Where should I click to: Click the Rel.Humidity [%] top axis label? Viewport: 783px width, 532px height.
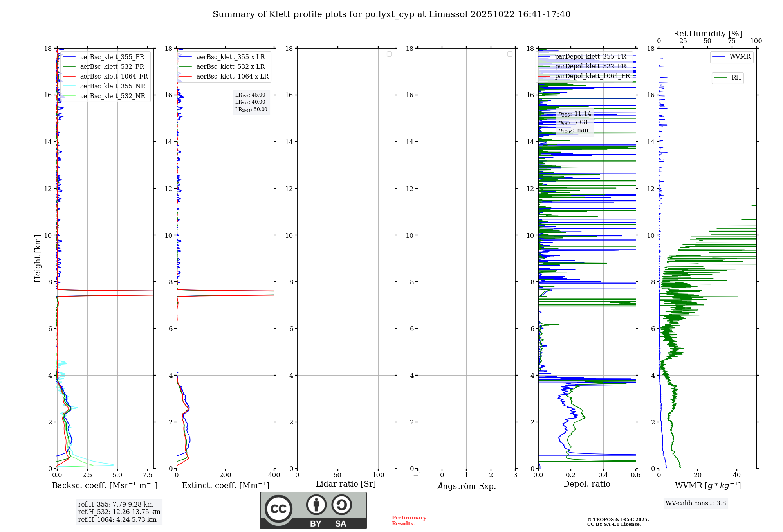[x=707, y=34]
